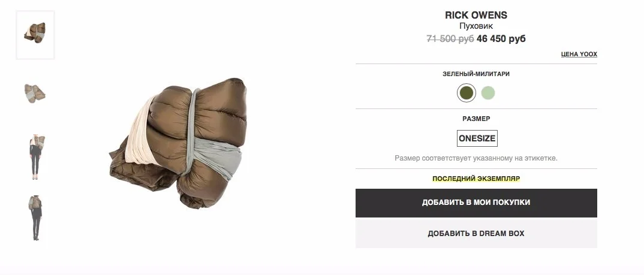View the model back-view thumbnail

(35, 217)
